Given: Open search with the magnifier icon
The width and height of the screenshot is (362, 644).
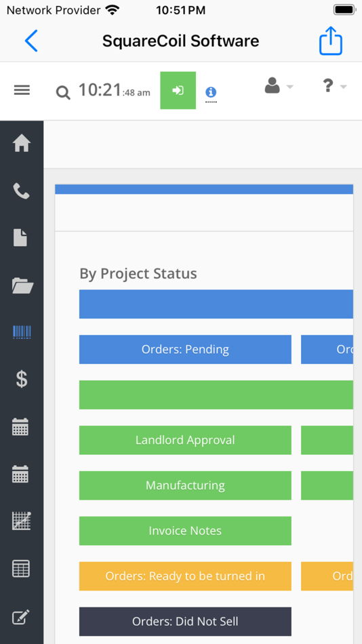Looking at the screenshot, I should click(x=63, y=93).
